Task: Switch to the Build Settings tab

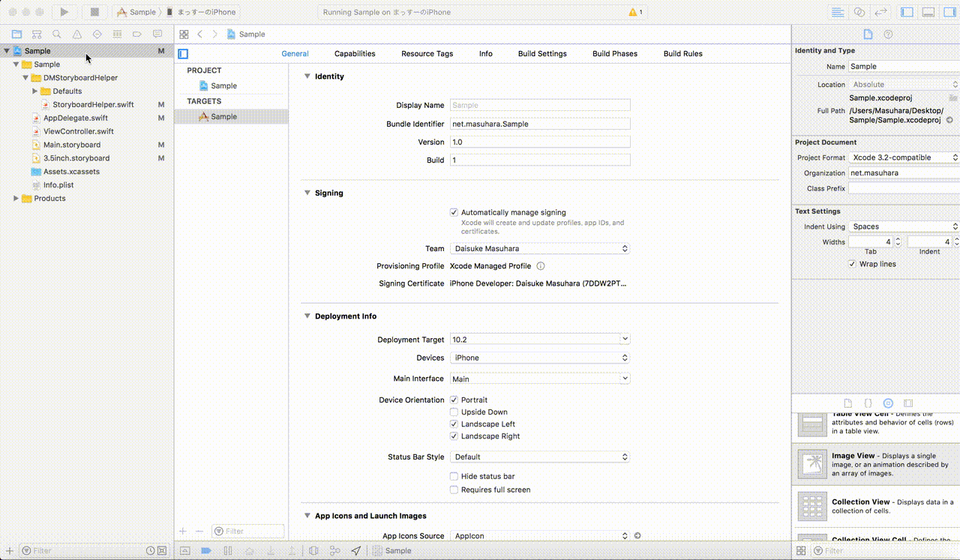Action: tap(542, 54)
